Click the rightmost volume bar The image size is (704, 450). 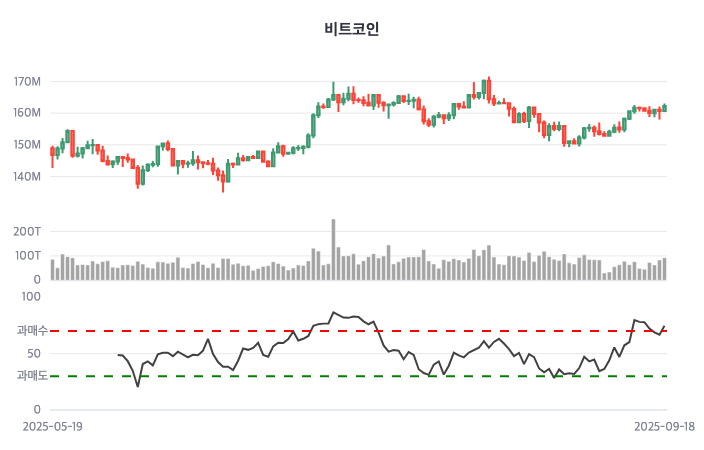pyautogui.click(x=664, y=268)
